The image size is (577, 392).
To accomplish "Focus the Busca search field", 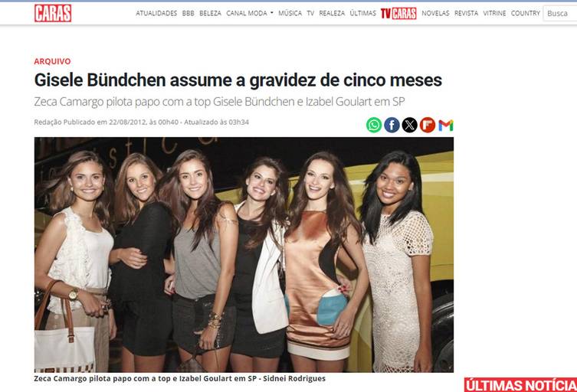I will [x=560, y=13].
